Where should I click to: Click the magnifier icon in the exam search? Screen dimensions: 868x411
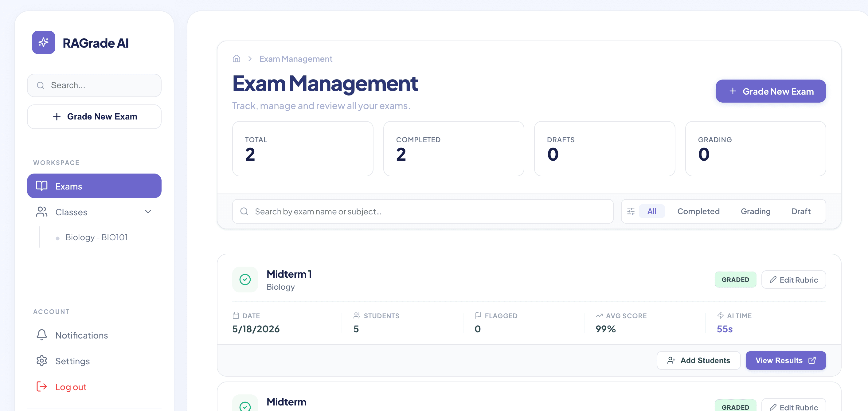click(x=244, y=211)
